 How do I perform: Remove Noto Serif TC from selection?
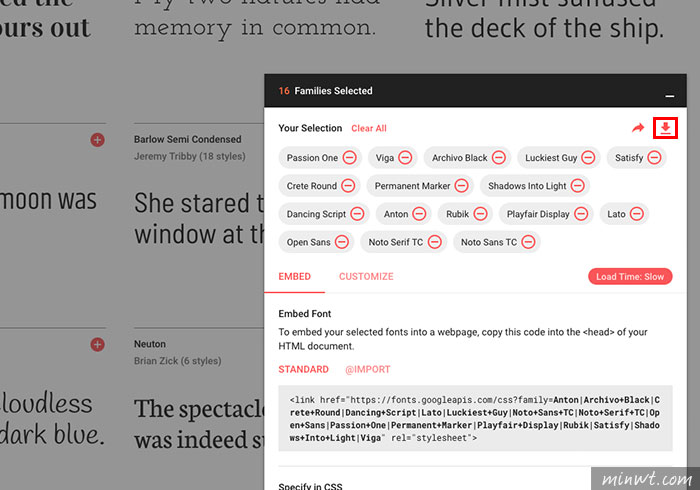[x=435, y=242]
